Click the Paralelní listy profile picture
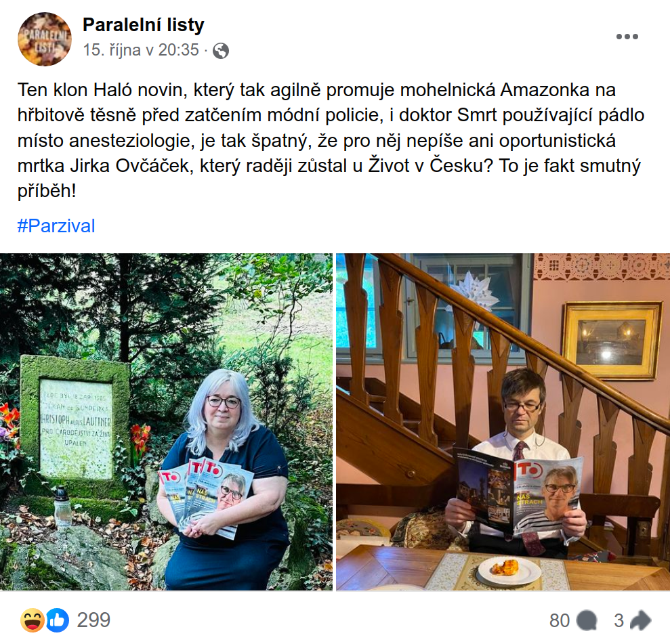This screenshot has width=670, height=644. [45, 39]
